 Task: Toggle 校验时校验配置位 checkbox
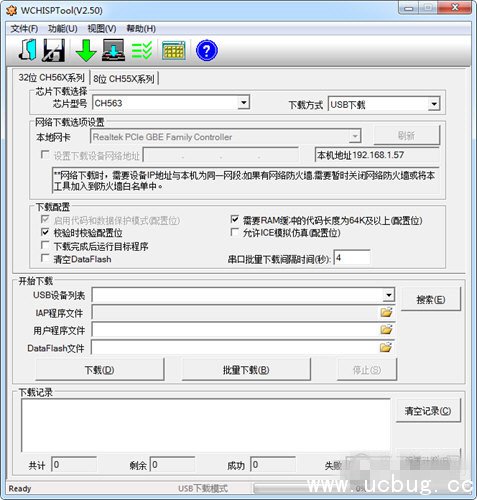45,232
